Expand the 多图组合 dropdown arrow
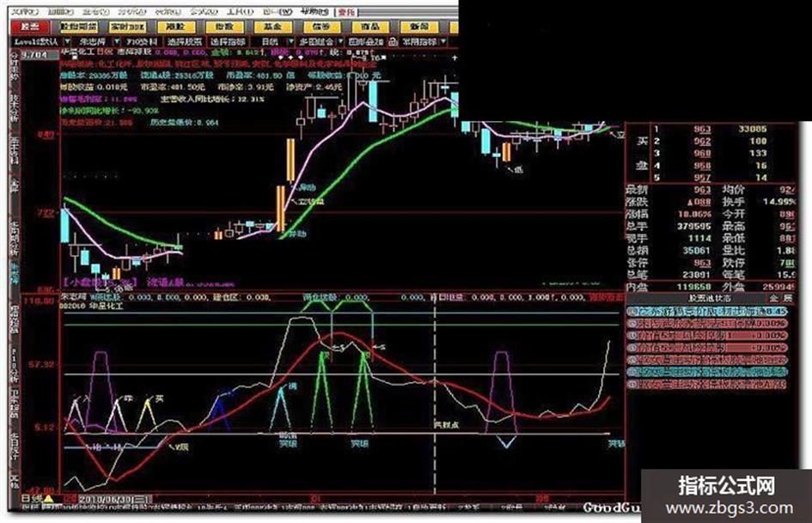 340,41
